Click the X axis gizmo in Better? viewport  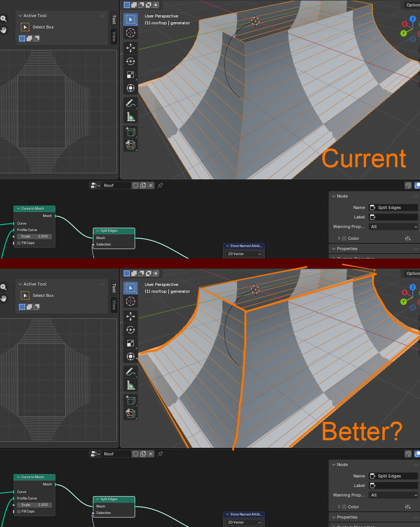pyautogui.click(x=405, y=292)
